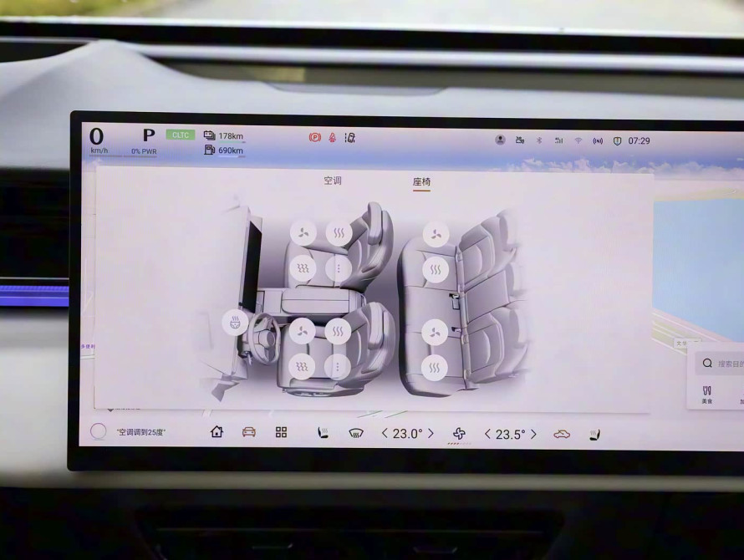Open more options for the lower front seat
The width and height of the screenshot is (744, 560).
[x=338, y=367]
